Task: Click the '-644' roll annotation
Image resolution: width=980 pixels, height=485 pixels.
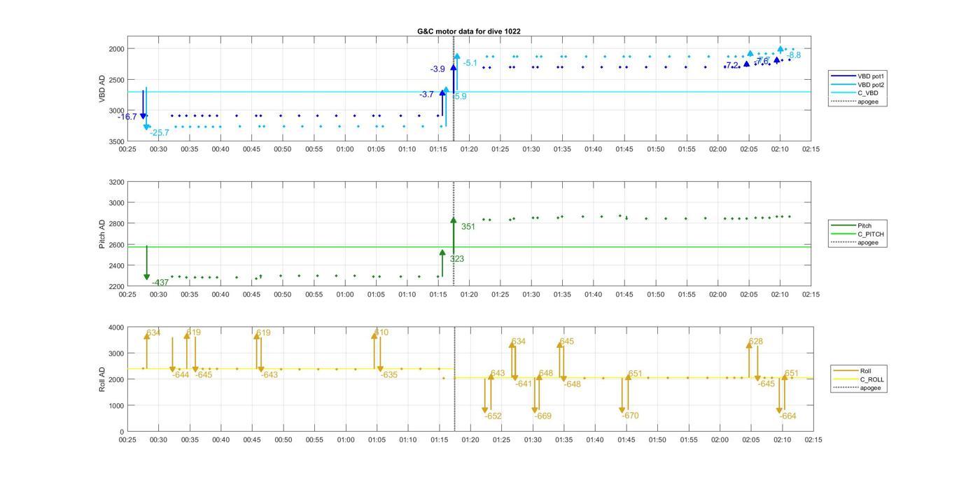Action: pos(181,375)
